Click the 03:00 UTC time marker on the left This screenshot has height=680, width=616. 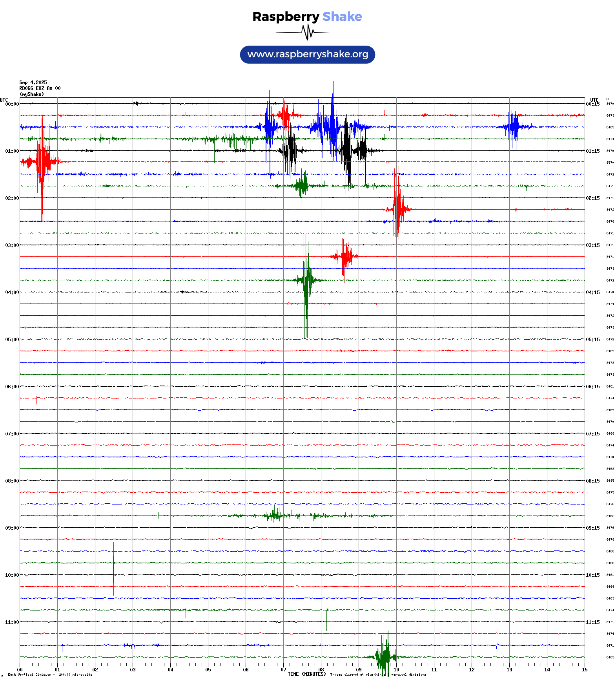tap(12, 245)
